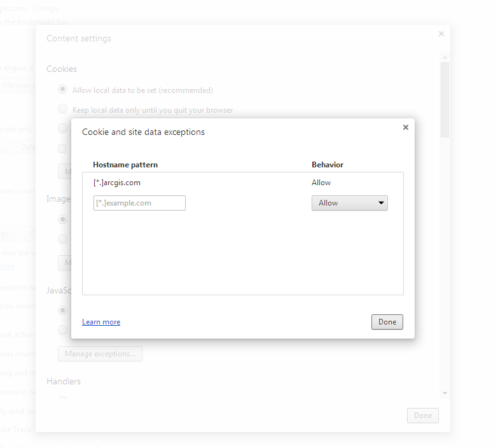Close the dimmed Content settings panel
498x448 pixels.
pyautogui.click(x=441, y=34)
